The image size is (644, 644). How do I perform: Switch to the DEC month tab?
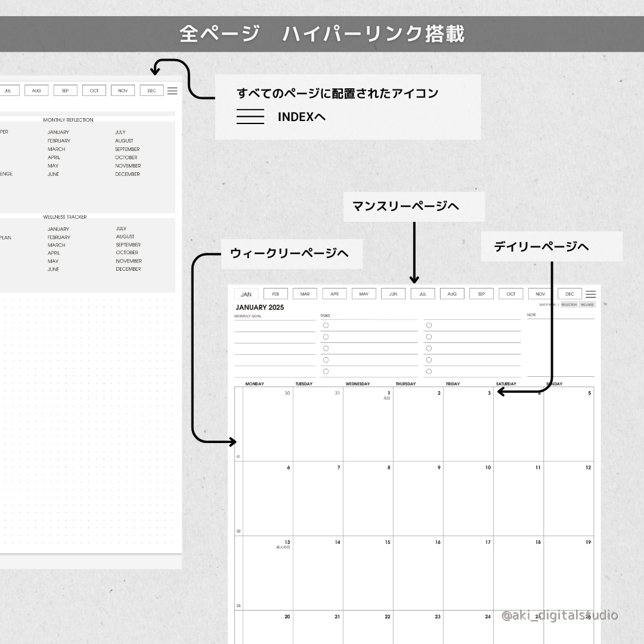coord(569,293)
